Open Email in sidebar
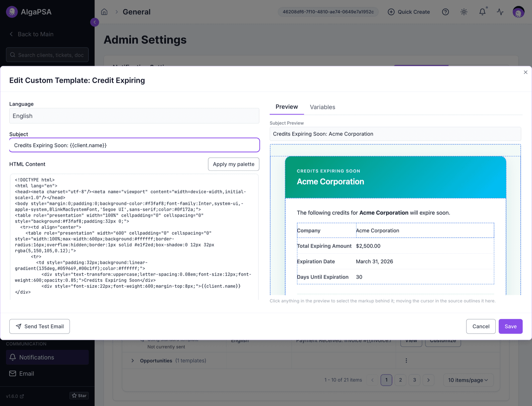The height and width of the screenshot is (406, 532). point(47,374)
